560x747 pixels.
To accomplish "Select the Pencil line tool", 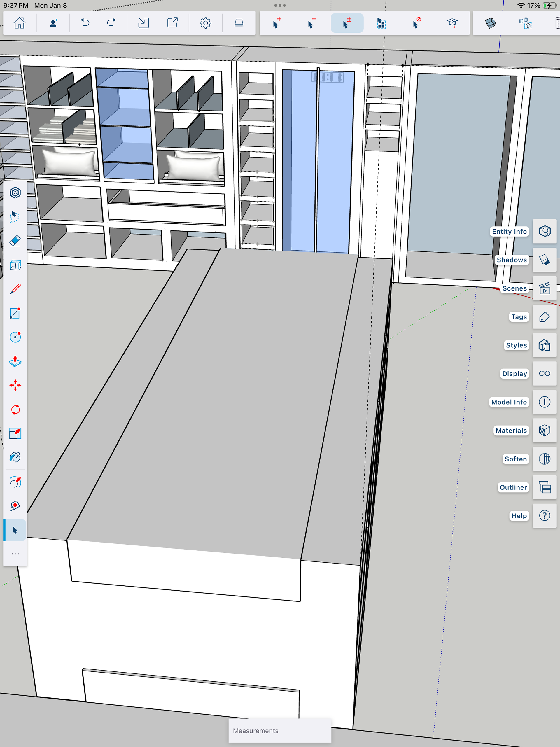I will (x=15, y=289).
